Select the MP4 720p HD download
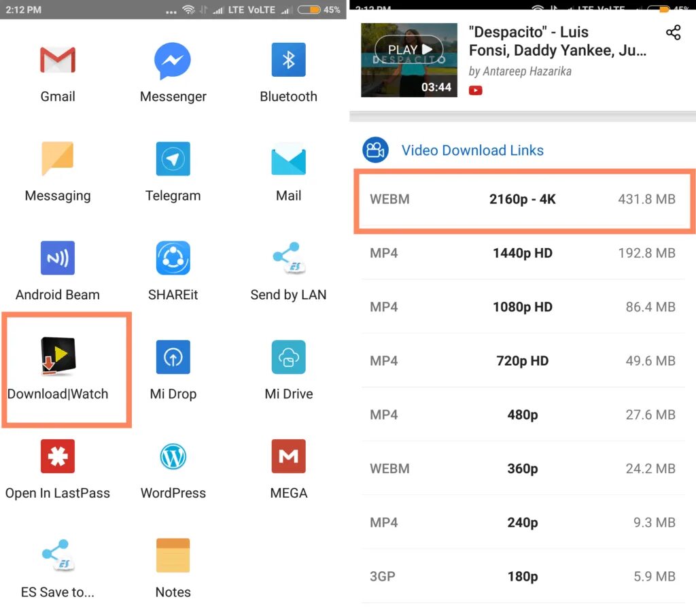 (x=523, y=360)
